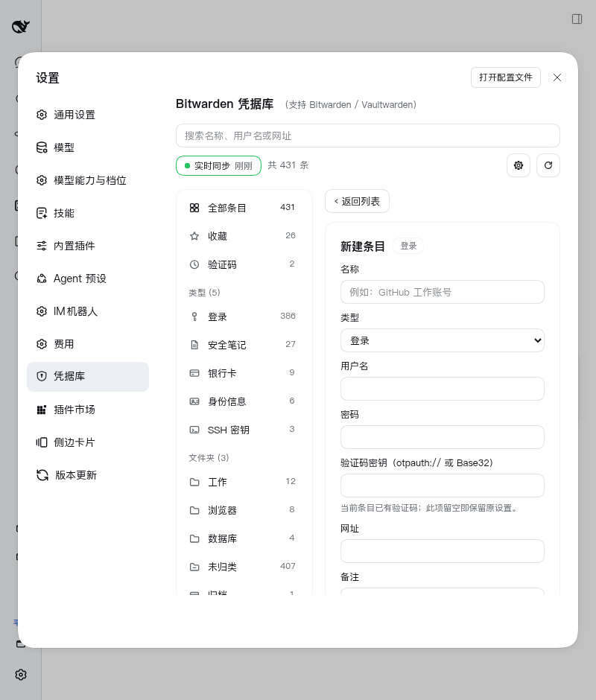The width and height of the screenshot is (596, 700).
Task: Click 打开配置文件 button
Action: coord(506,77)
